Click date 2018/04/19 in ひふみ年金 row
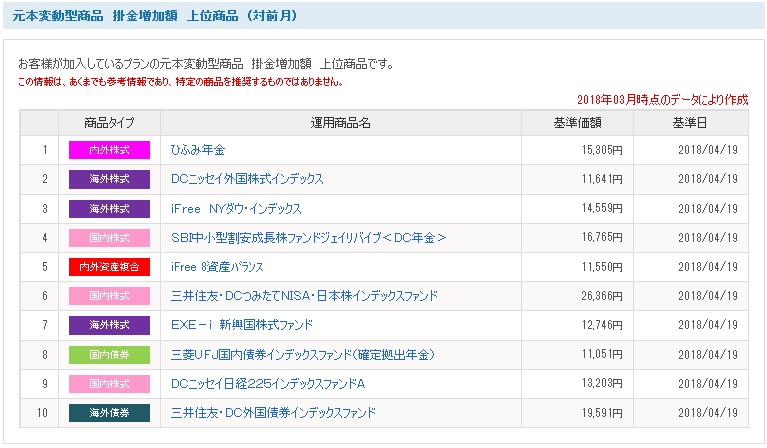Image resolution: width=767 pixels, height=448 pixels. [x=708, y=150]
